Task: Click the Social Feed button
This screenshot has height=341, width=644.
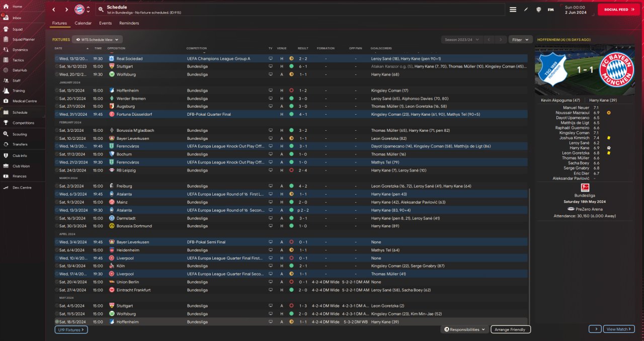Action: [x=619, y=10]
